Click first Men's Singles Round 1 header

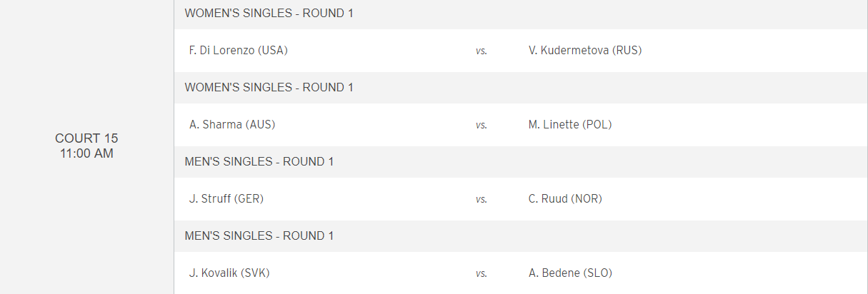coord(259,161)
